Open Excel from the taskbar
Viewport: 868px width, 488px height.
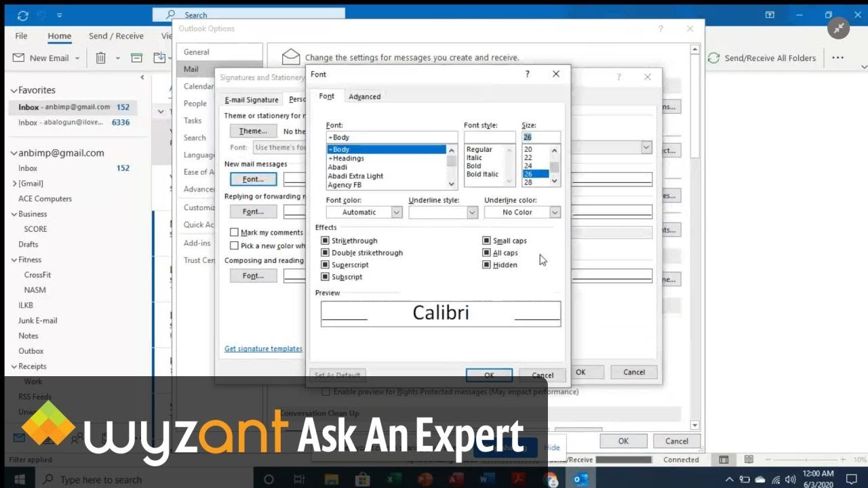click(x=393, y=479)
